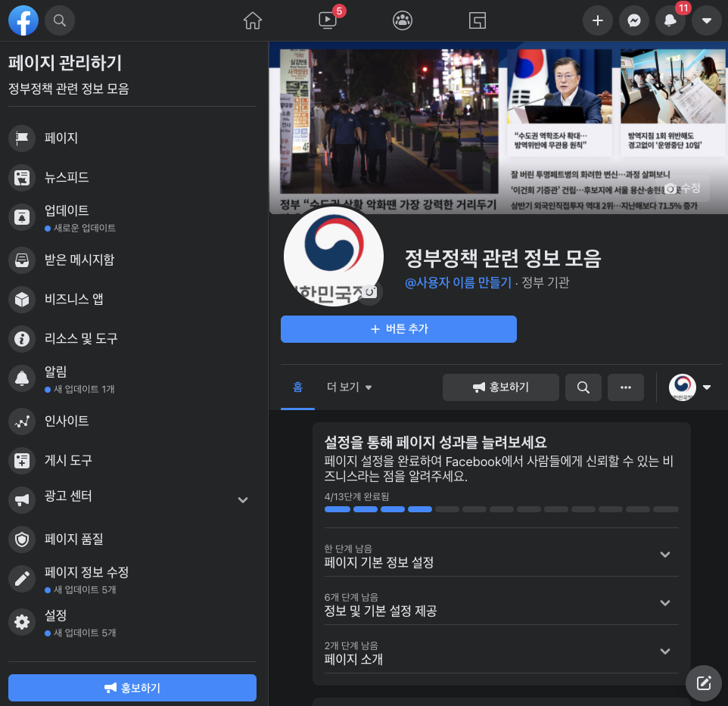
Task: Open the page identity switcher dropdown
Action: coord(689,387)
